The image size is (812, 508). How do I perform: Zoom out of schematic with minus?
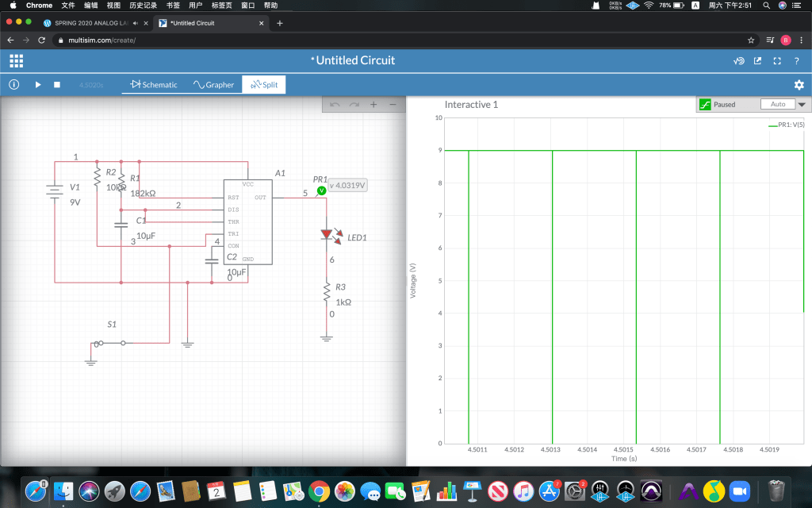click(393, 105)
